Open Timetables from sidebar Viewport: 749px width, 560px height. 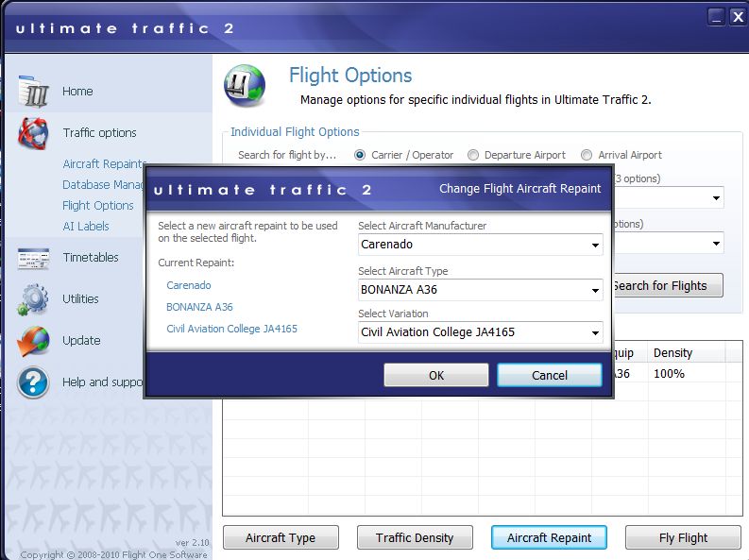91,257
